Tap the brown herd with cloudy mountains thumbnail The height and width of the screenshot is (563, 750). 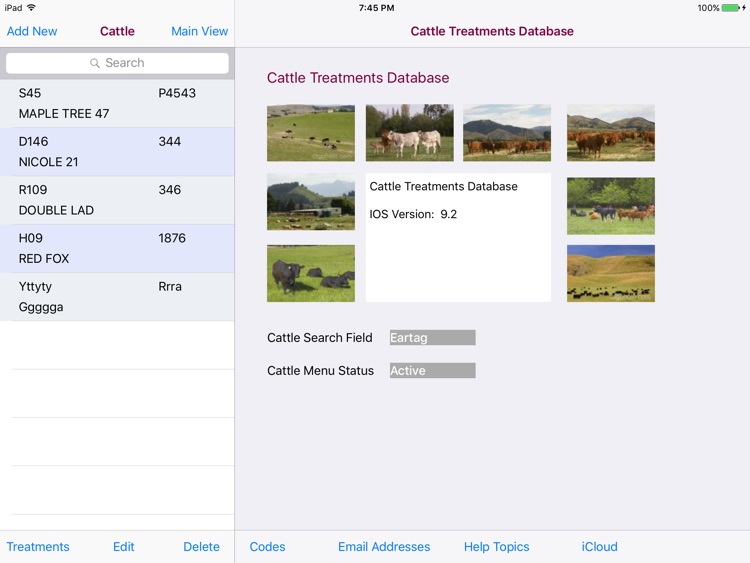point(507,133)
